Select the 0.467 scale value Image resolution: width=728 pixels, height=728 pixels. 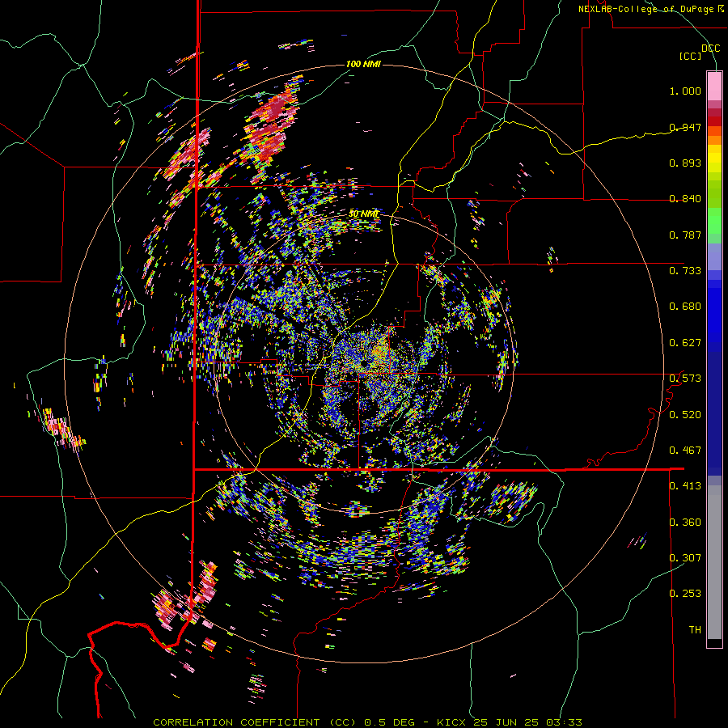(685, 451)
